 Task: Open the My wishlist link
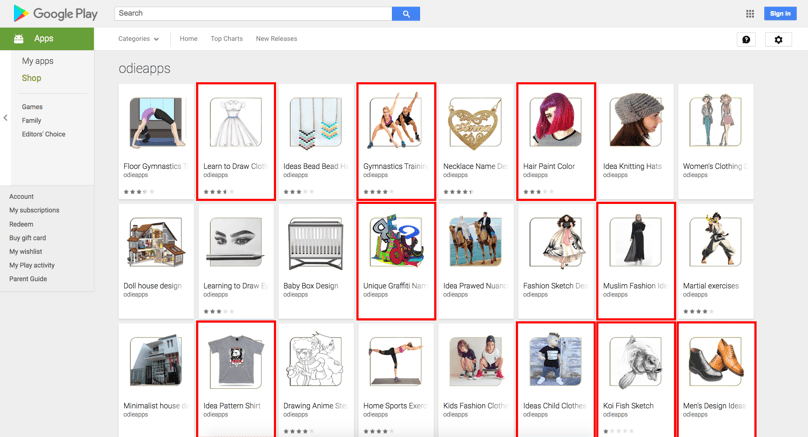coord(26,252)
